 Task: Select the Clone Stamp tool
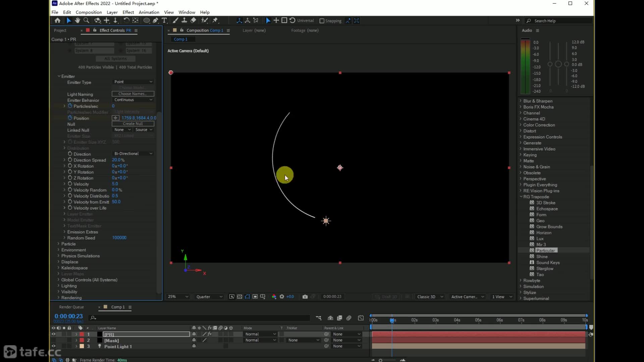point(184,20)
